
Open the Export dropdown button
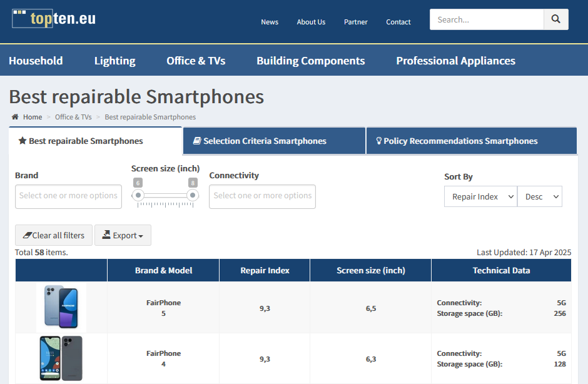123,235
